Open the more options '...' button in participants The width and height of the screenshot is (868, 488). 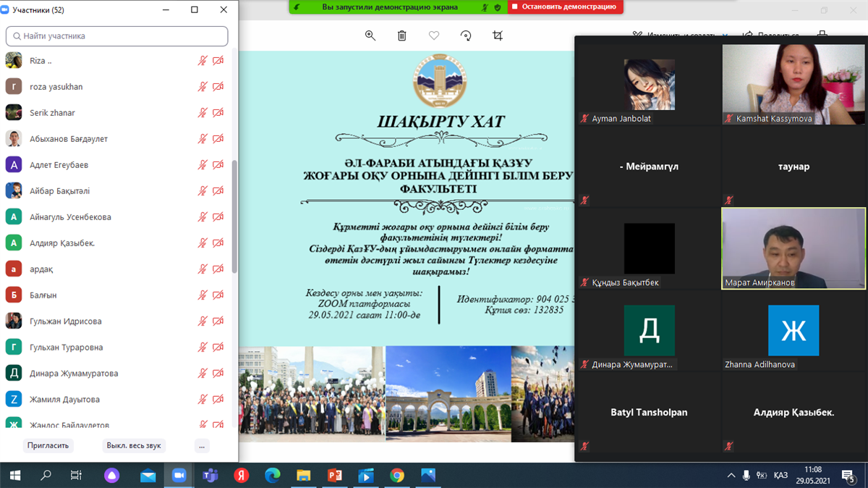tap(202, 445)
